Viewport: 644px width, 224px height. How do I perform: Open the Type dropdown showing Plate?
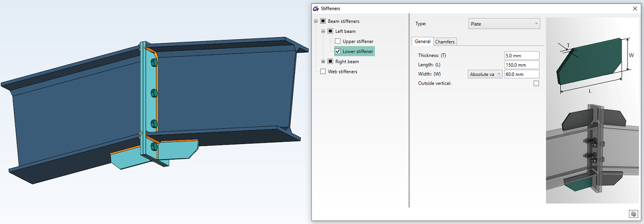504,24
